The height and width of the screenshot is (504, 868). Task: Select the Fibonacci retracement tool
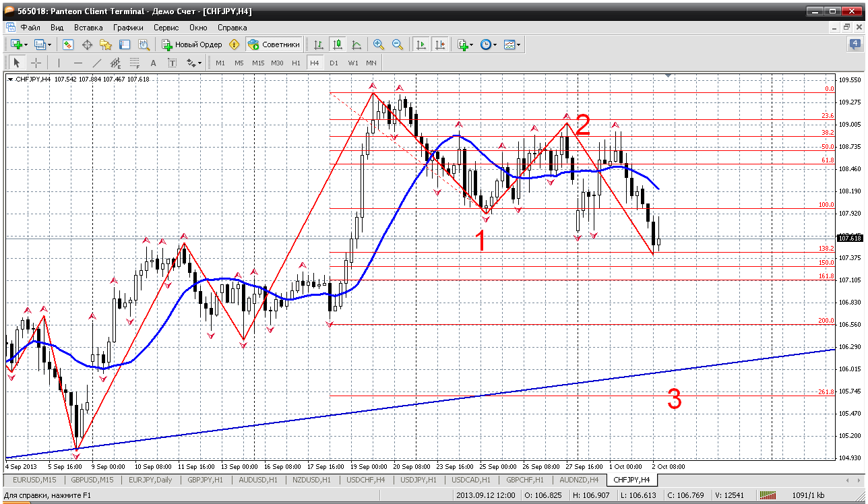tap(135, 63)
